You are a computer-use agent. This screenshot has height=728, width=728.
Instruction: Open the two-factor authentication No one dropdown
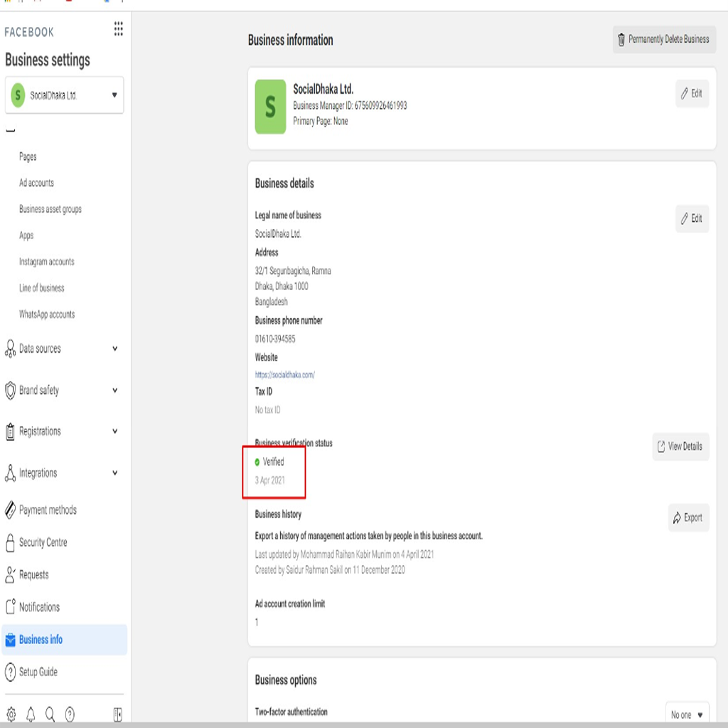click(687, 714)
